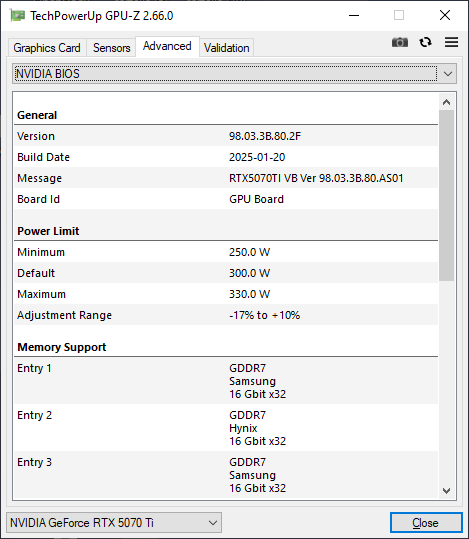The height and width of the screenshot is (539, 469).
Task: Click the General section header
Action: coord(37,115)
